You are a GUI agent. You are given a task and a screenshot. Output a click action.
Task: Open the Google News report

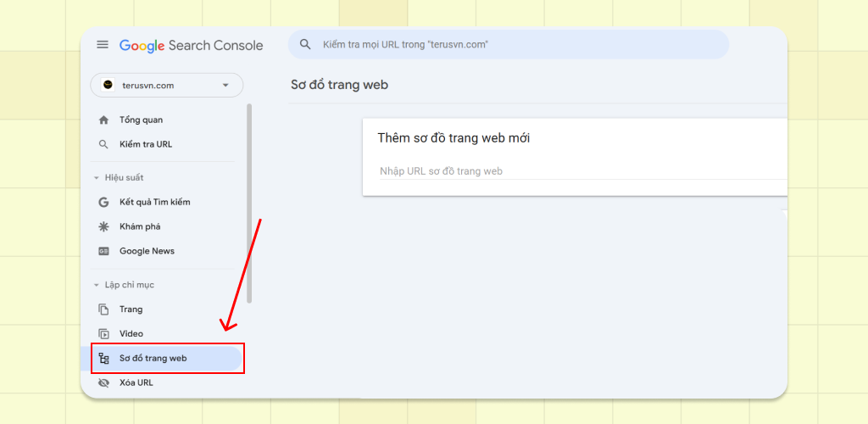click(147, 251)
